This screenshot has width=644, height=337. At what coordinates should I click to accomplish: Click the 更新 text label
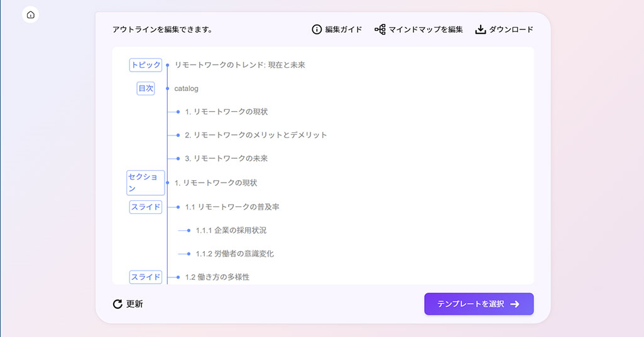point(134,304)
